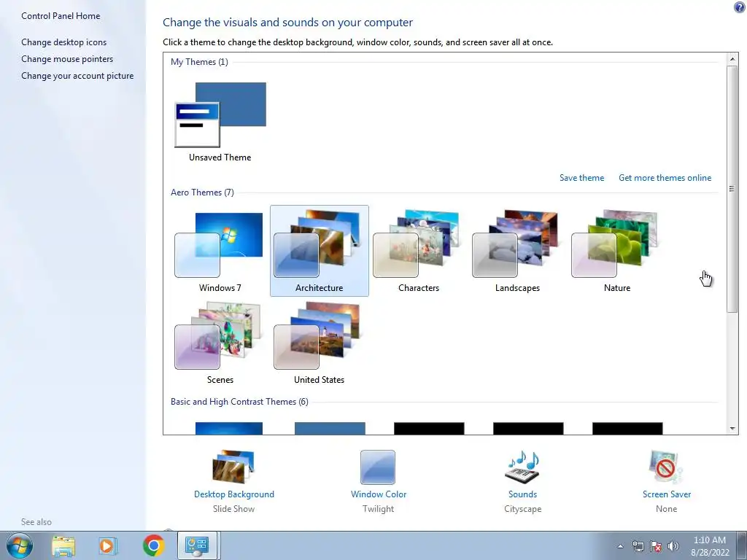Image resolution: width=747 pixels, height=560 pixels.
Task: Choose the Architecture theme
Action: 320,251
